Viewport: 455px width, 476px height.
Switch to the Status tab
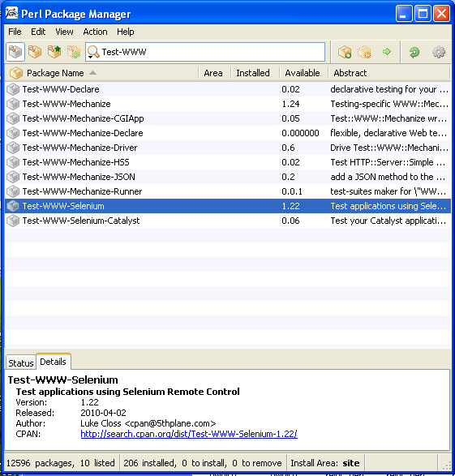point(20,362)
